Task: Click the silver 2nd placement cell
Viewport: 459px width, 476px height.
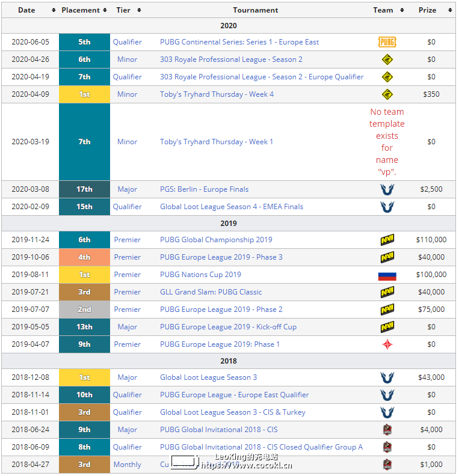Action: [x=84, y=310]
